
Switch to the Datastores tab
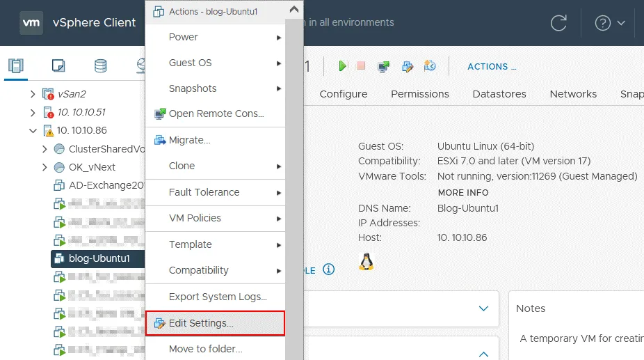pyautogui.click(x=499, y=94)
